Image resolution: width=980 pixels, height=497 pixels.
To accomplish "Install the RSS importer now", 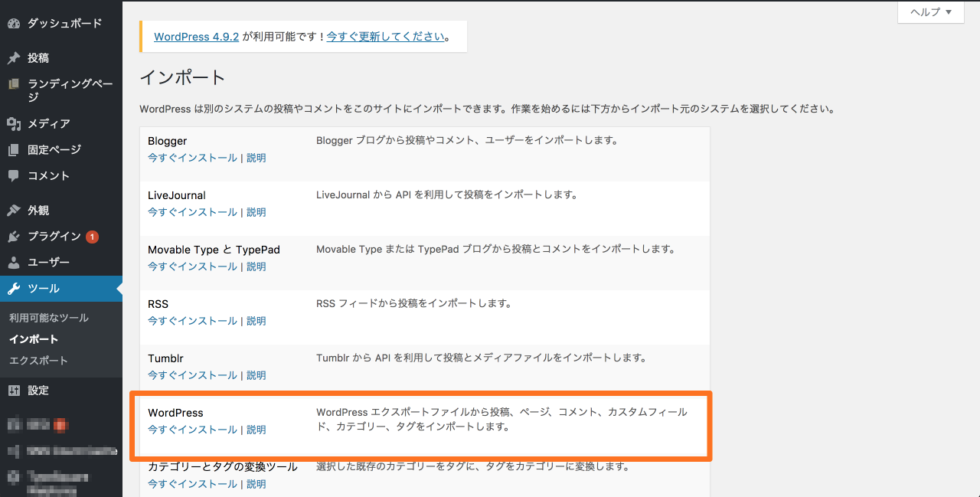I will click(192, 321).
